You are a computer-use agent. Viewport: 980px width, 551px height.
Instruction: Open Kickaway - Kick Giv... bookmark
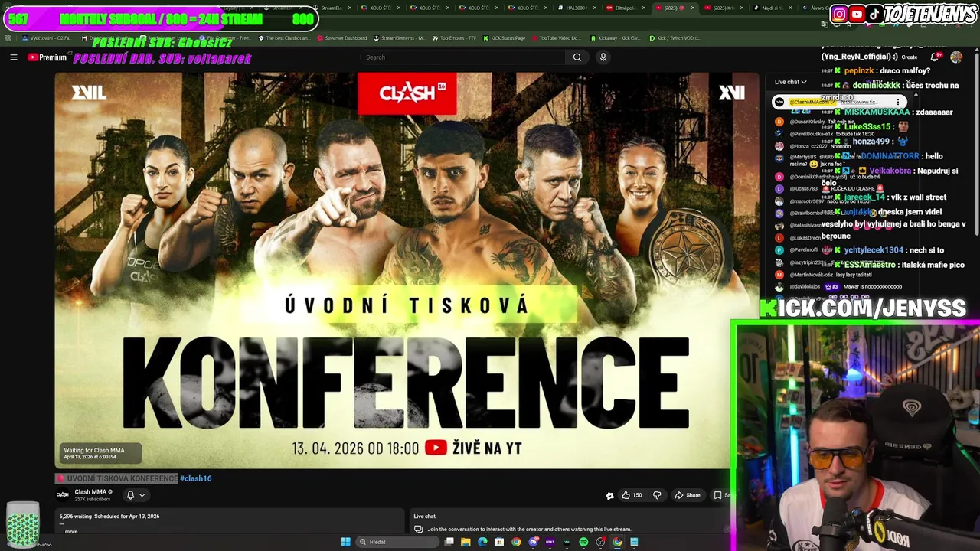point(615,38)
